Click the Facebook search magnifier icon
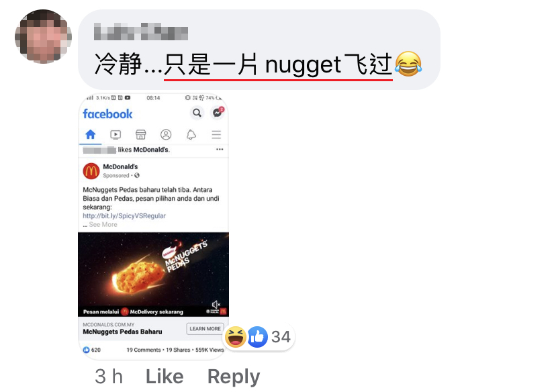The width and height of the screenshot is (556, 392). [197, 113]
